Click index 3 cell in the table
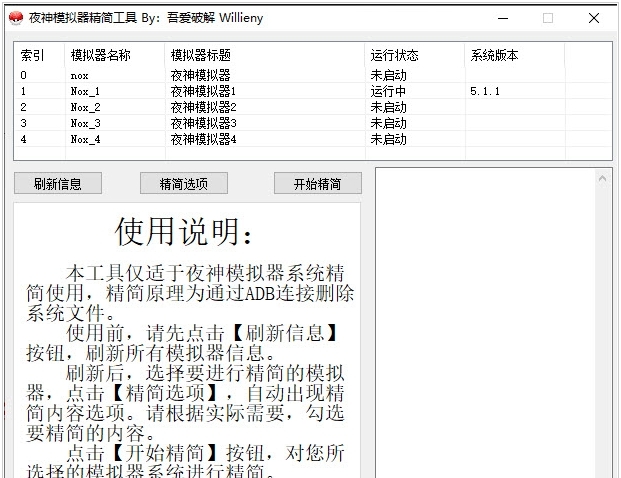Screen dimensions: 621x478 click(x=23, y=123)
